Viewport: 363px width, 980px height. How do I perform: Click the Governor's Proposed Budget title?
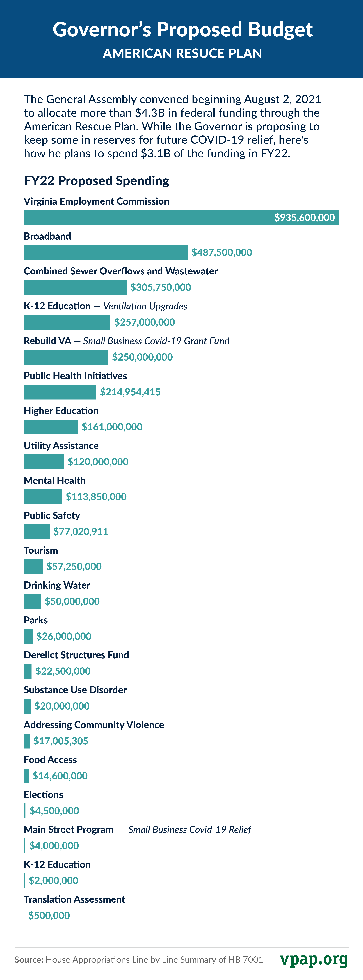(x=182, y=29)
